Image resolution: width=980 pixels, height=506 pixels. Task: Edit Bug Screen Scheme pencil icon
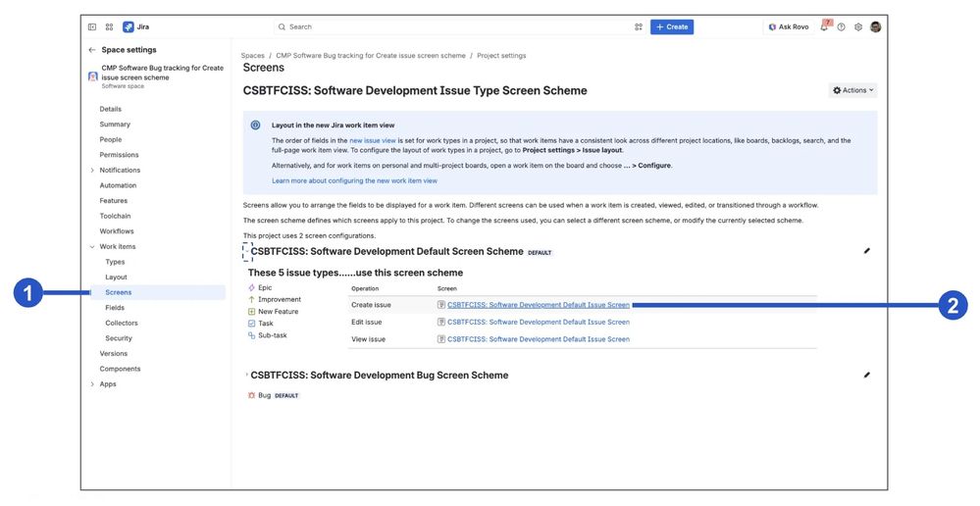(x=867, y=376)
